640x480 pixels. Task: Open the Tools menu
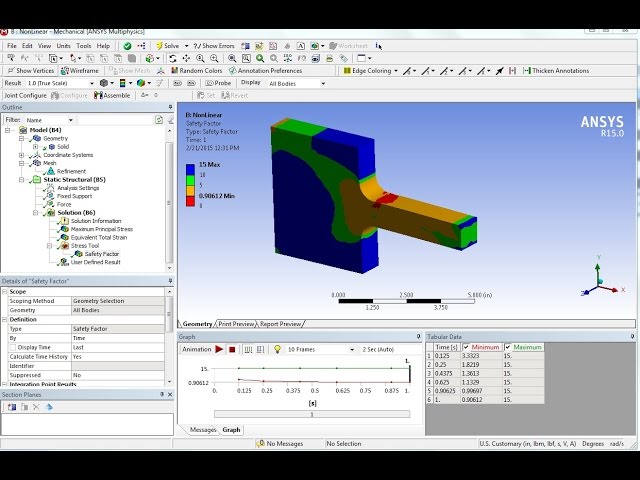(x=83, y=46)
